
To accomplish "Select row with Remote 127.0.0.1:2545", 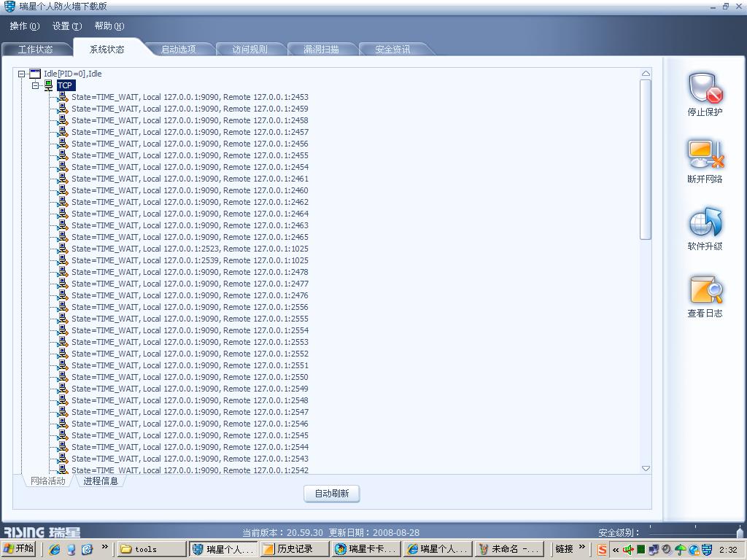I will [x=190, y=435].
